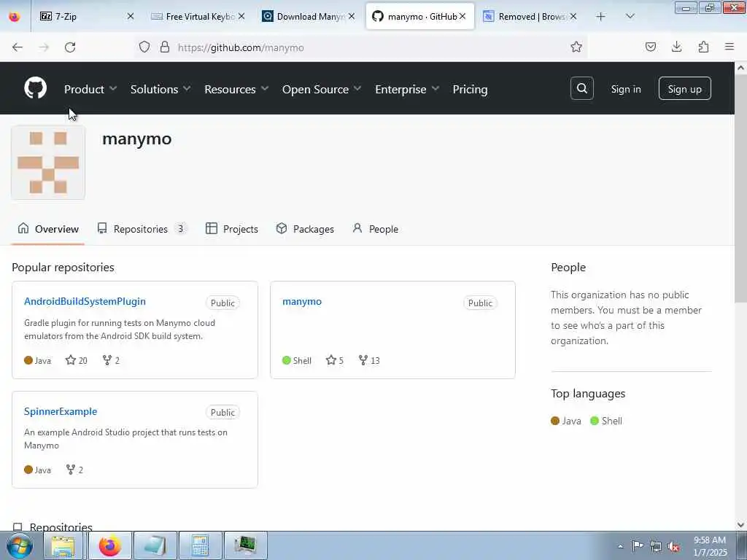Click the fork count on AndroidBuildSystemPlugin
The width and height of the screenshot is (747, 560).
click(x=111, y=360)
